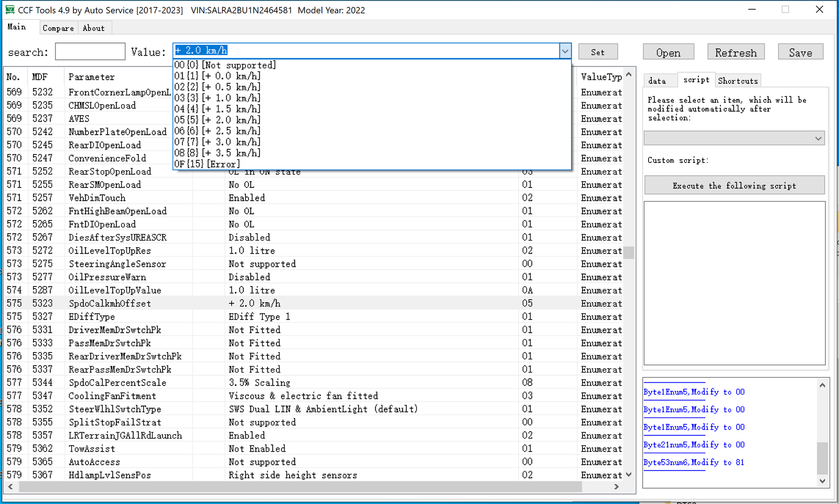Click Execute the following script button
Screen dimensions: 839x504
pos(734,185)
